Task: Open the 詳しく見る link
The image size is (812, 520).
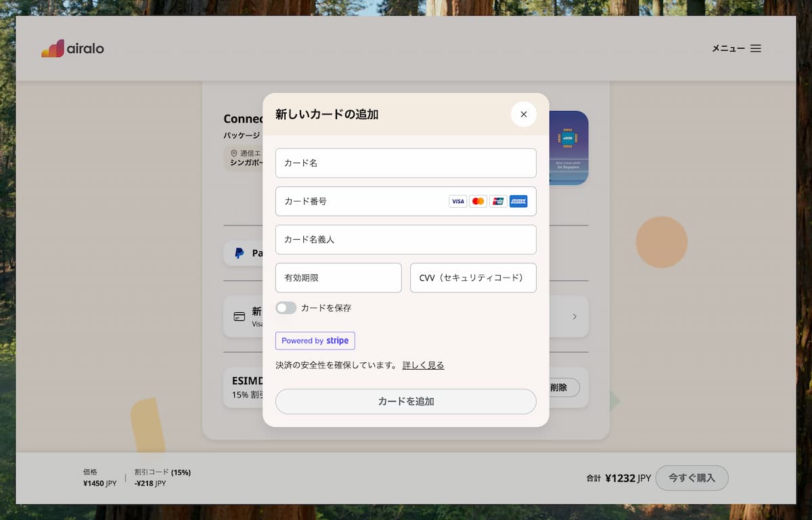Action: pos(423,366)
